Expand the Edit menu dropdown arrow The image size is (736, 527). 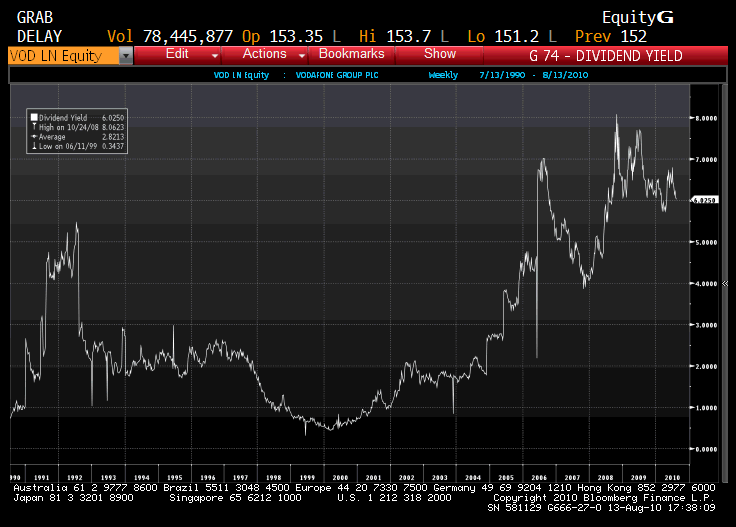tap(215, 56)
